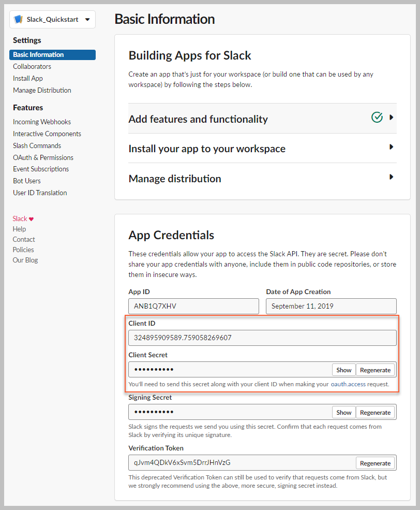Expand Add features and functionality arrow
Image resolution: width=420 pixels, height=510 pixels.
(392, 118)
